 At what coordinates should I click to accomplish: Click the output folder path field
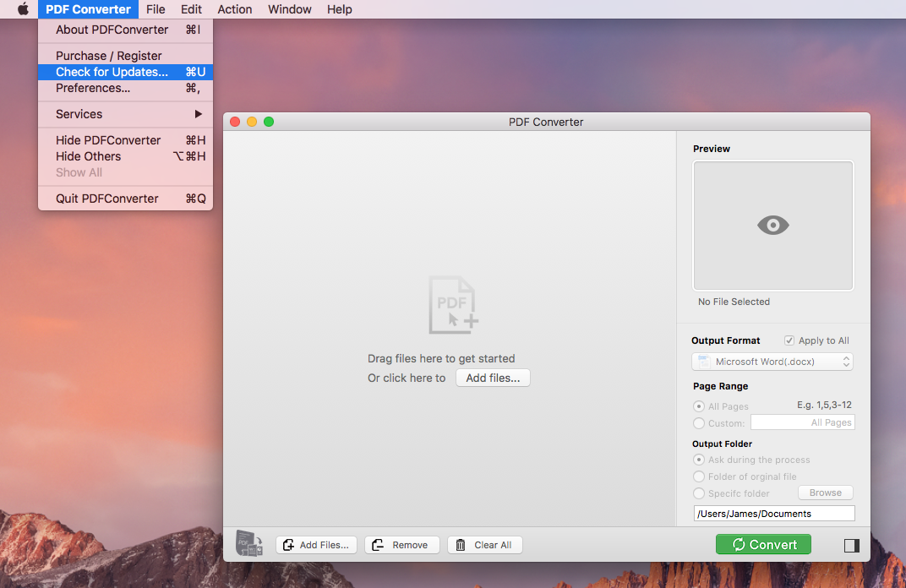[x=773, y=514]
